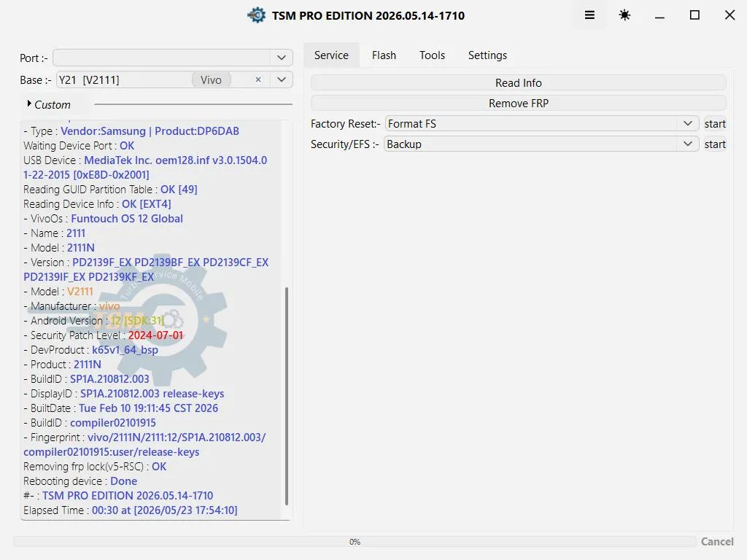The height and width of the screenshot is (560, 747).
Task: Open the Base model dropdown arrow
Action: tap(282, 79)
